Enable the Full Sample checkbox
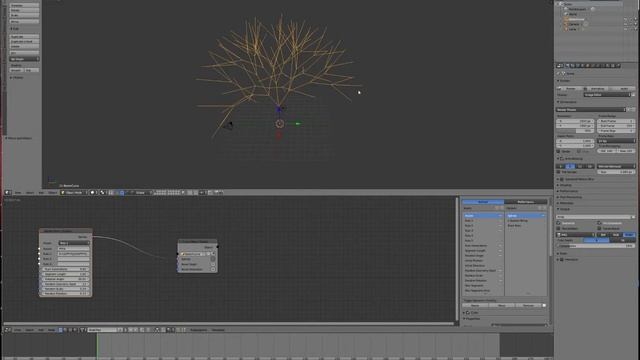The height and width of the screenshot is (360, 640). 559,172
